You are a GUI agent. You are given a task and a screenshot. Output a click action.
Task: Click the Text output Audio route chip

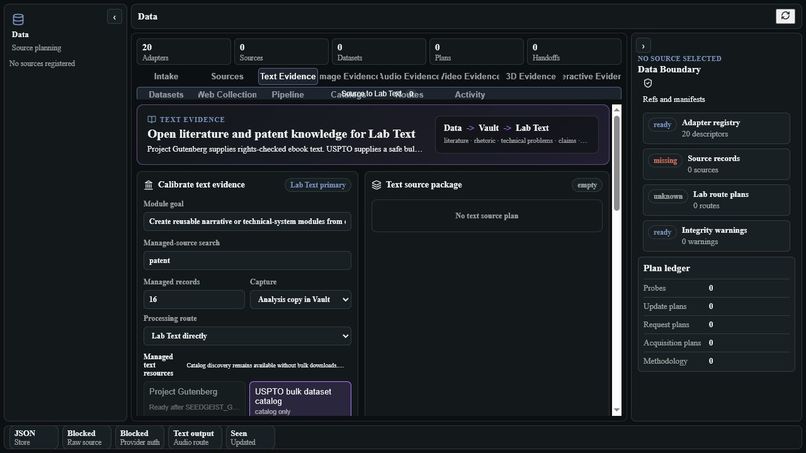click(x=194, y=437)
